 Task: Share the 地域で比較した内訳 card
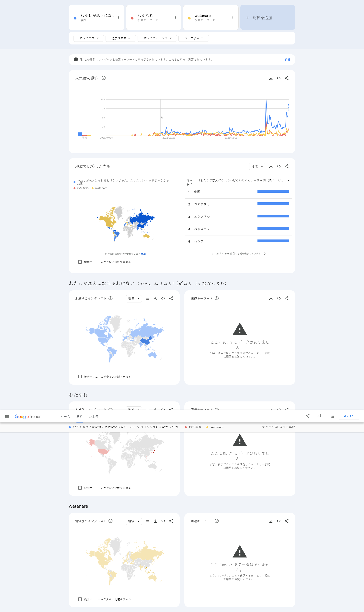click(287, 166)
